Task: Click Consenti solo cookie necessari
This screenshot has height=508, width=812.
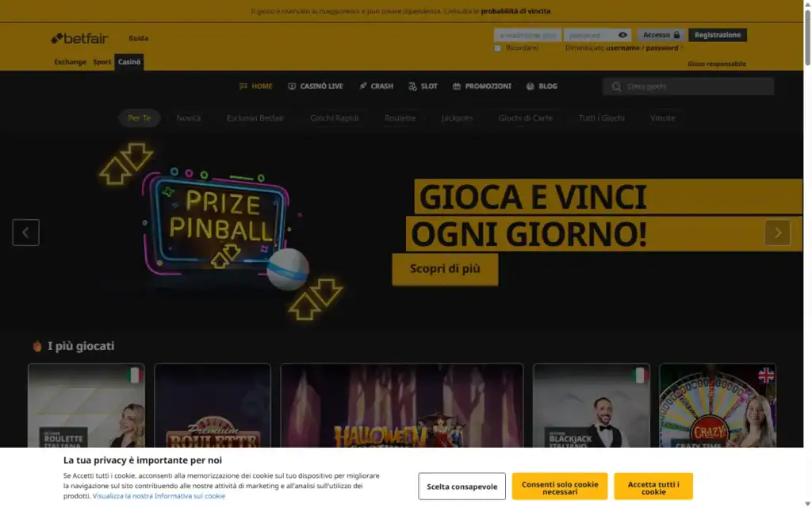Action: (560, 487)
